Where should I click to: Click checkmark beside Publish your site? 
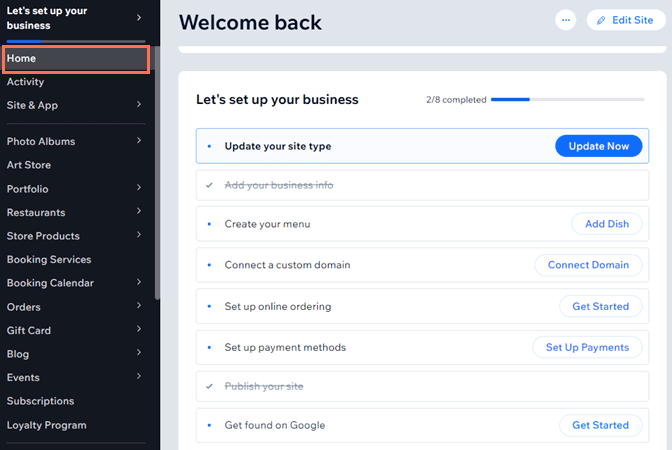(209, 386)
